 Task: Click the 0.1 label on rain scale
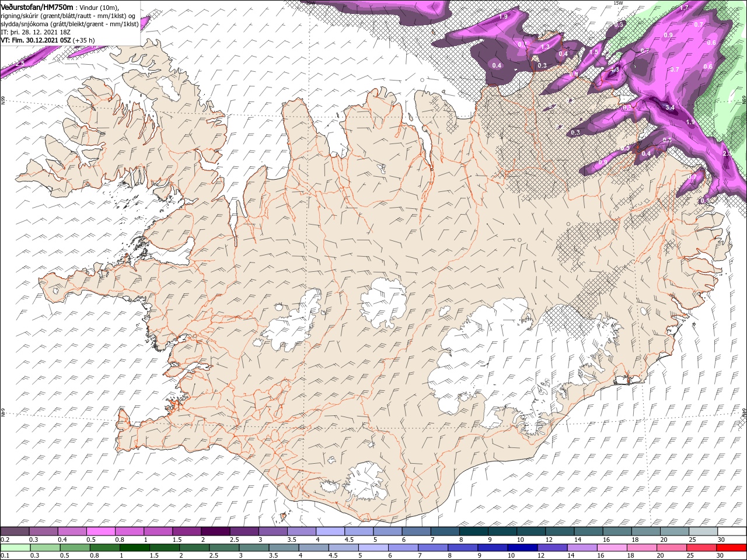pos(5,556)
